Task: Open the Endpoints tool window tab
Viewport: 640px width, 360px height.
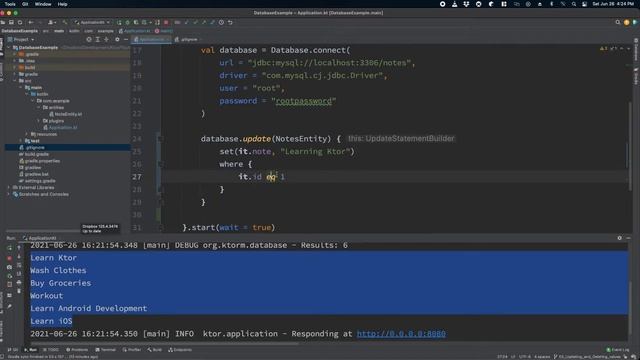Action: coord(180,350)
